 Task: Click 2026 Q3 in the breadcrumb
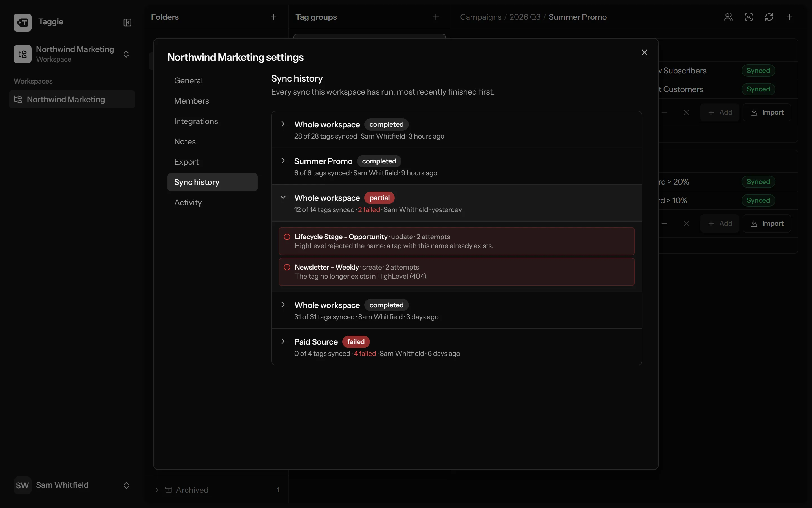pyautogui.click(x=525, y=17)
